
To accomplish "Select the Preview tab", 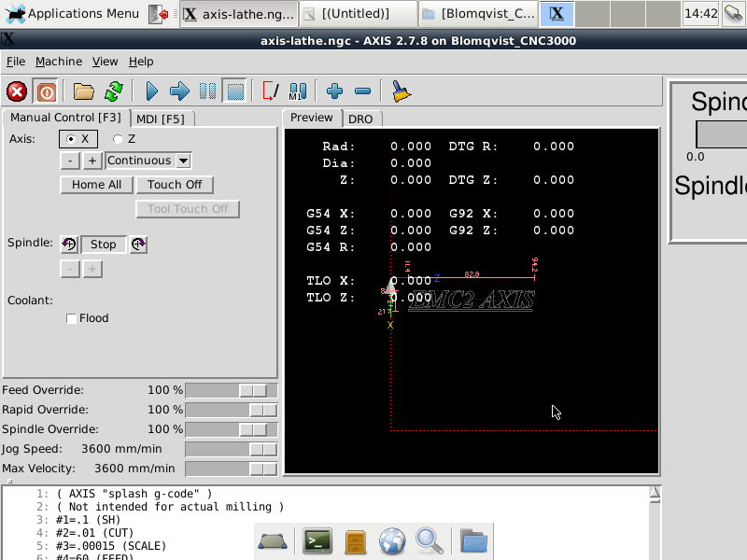I will pyautogui.click(x=312, y=118).
